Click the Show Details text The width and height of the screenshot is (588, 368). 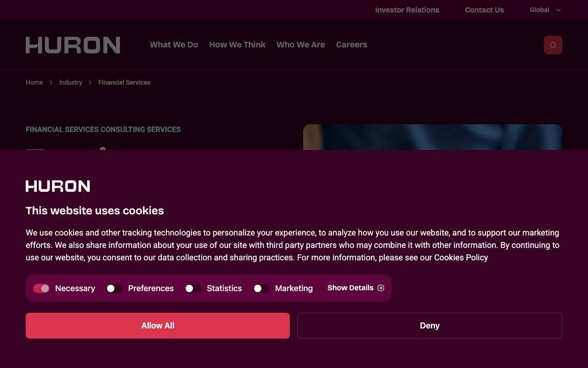pyautogui.click(x=351, y=288)
